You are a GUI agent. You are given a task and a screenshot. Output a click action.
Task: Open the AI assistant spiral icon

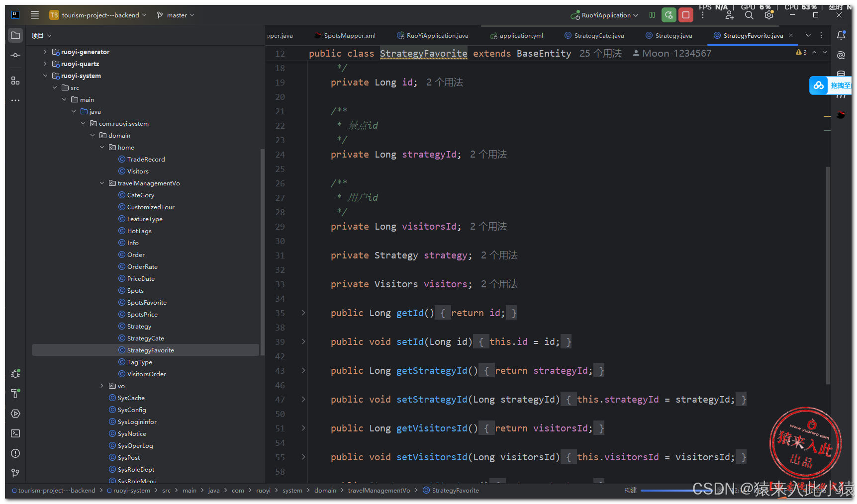click(x=841, y=55)
